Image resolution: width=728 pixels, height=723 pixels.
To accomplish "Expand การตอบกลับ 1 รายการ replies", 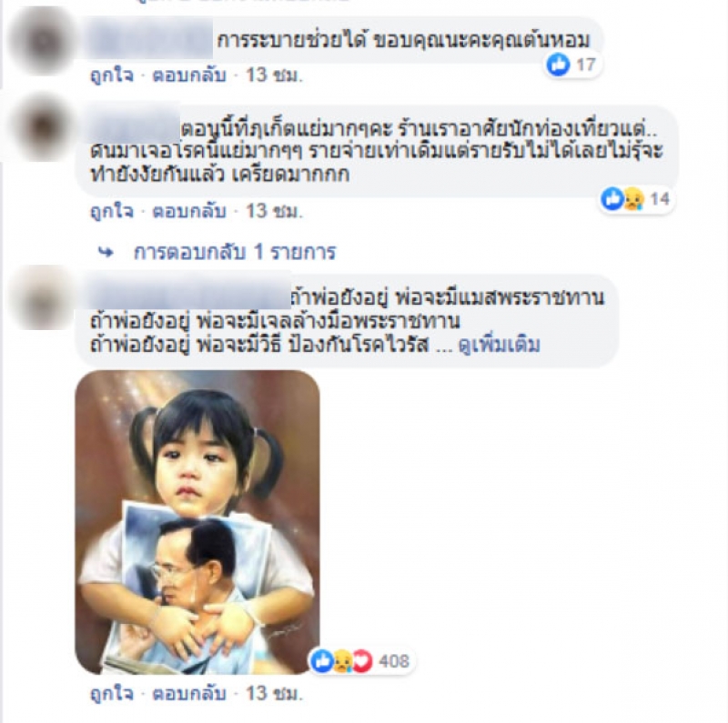I will click(235, 252).
